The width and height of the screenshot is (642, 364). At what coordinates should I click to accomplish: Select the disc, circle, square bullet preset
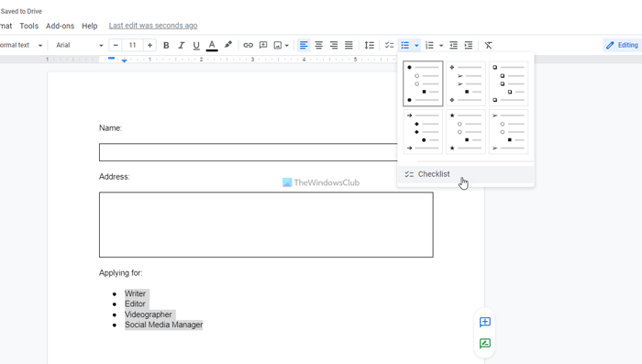tap(423, 83)
